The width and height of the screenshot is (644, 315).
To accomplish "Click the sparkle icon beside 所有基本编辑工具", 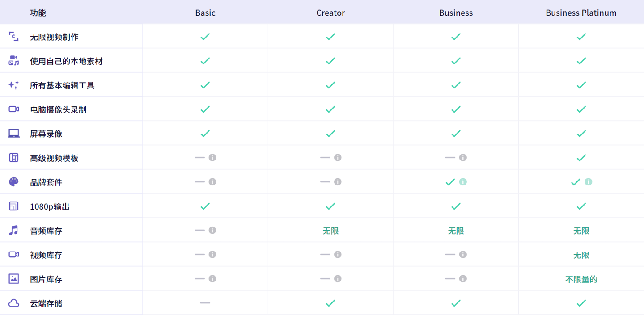I will (14, 85).
